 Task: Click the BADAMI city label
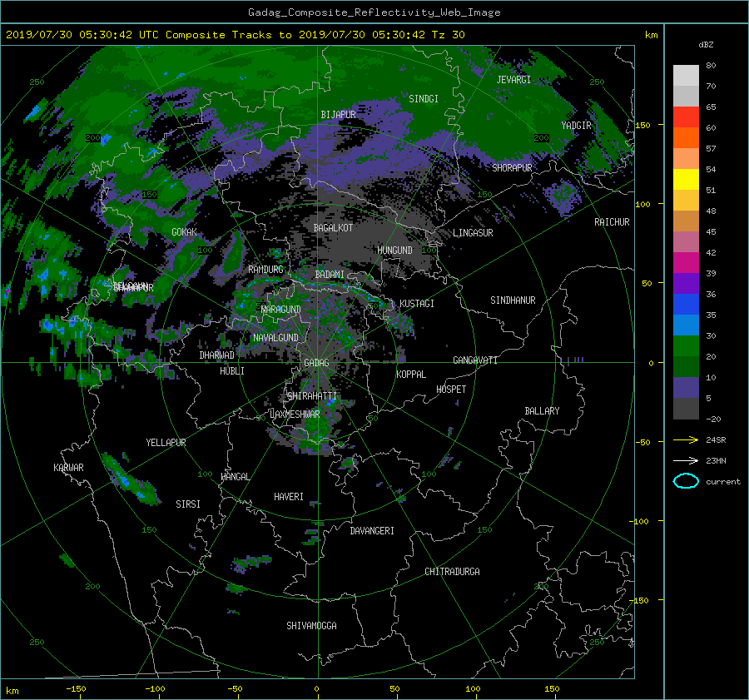pos(330,275)
